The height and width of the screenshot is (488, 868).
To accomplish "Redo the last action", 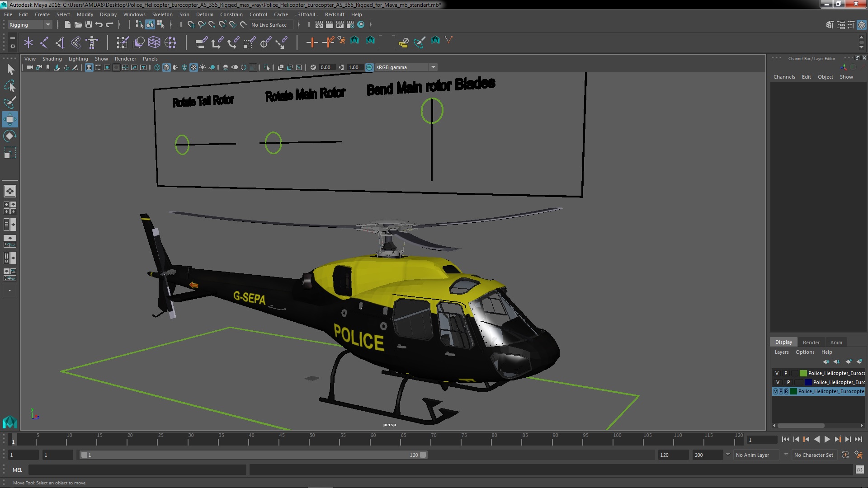I will click(x=109, y=24).
